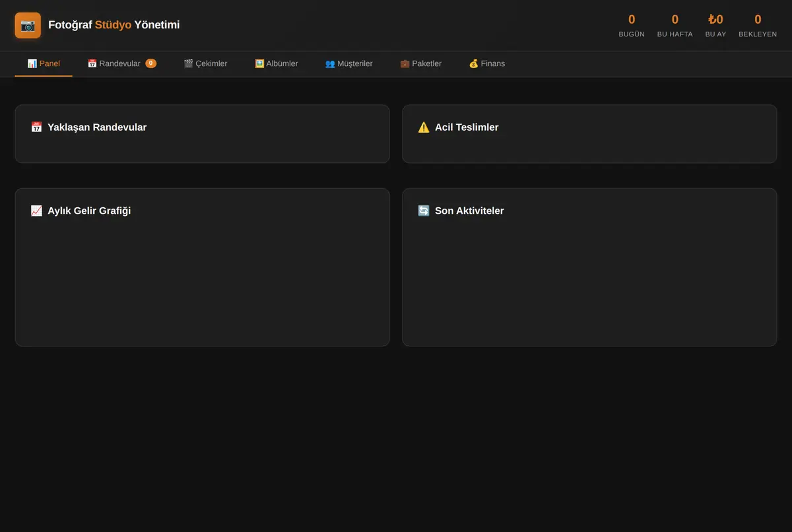
Task: Click the Fotoğraf Stüdyo Yönetimi title
Action: click(114, 25)
